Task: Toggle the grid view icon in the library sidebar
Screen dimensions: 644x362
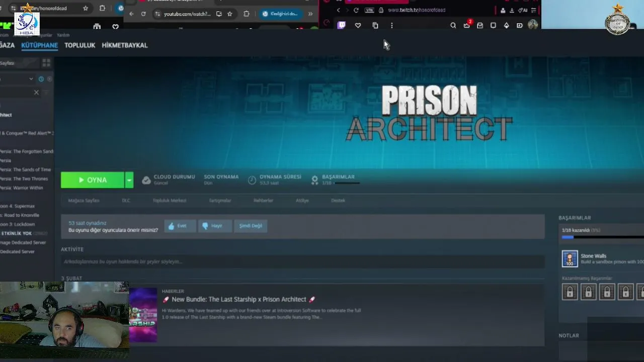Action: point(46,63)
